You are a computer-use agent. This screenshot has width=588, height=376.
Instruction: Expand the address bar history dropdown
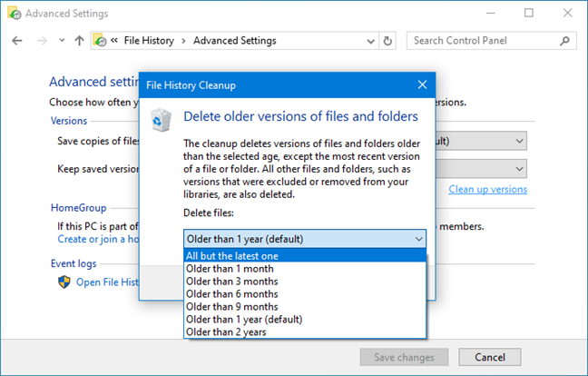(370, 41)
